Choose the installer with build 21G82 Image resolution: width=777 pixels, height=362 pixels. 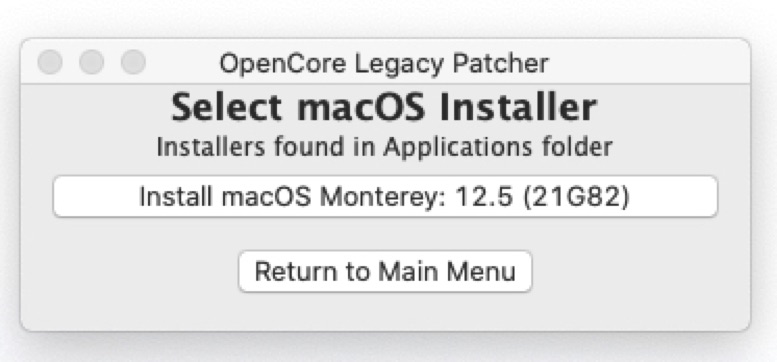pyautogui.click(x=385, y=196)
